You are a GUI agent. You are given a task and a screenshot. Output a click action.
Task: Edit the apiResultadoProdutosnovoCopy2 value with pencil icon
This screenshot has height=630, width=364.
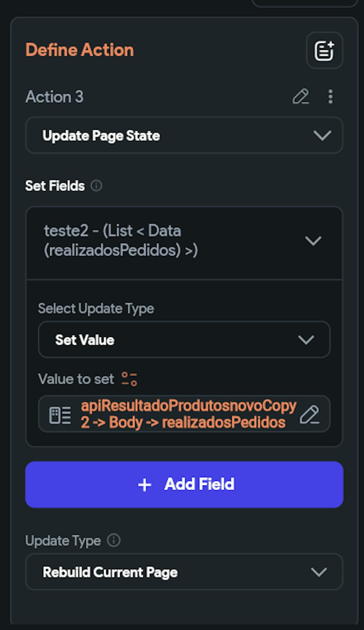pyautogui.click(x=309, y=414)
